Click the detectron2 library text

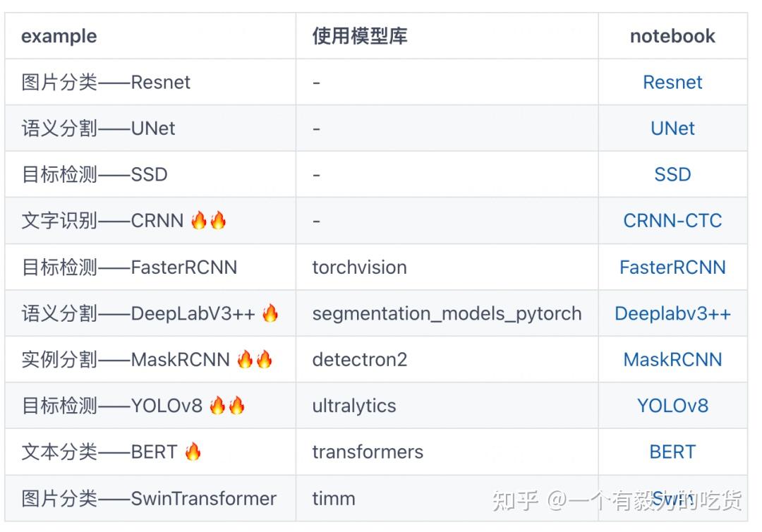coord(360,360)
